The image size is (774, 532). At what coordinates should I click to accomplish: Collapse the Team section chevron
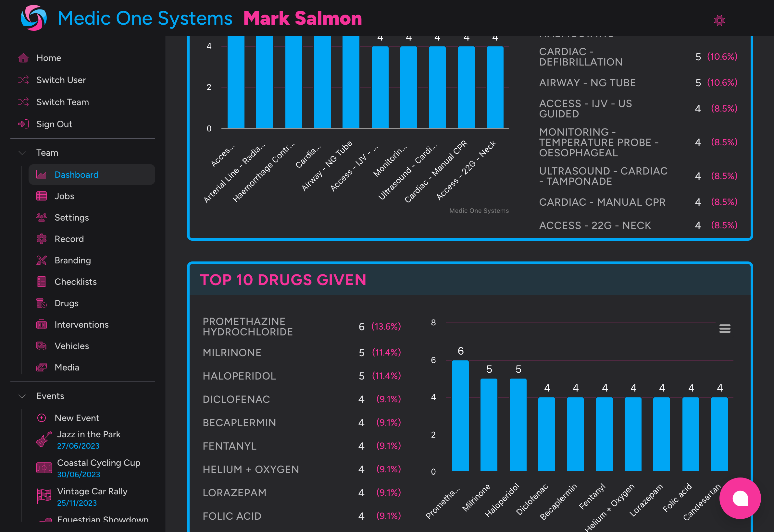coord(22,153)
